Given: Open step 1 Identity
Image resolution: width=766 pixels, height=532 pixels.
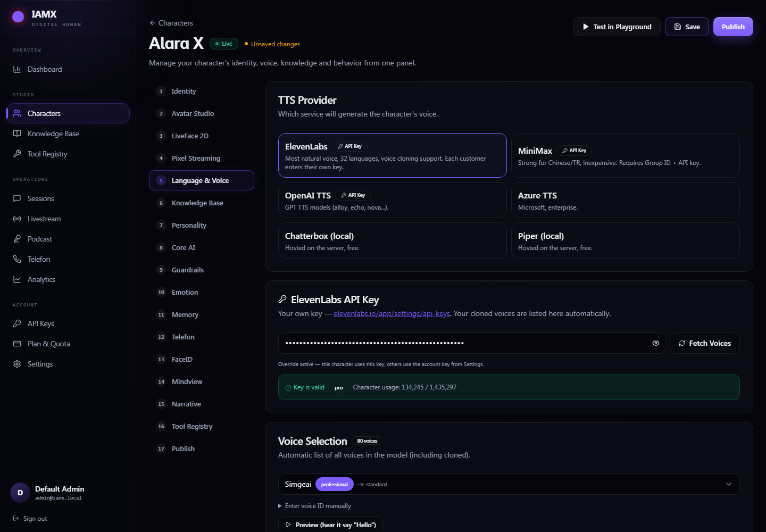Looking at the screenshot, I should pyautogui.click(x=202, y=91).
